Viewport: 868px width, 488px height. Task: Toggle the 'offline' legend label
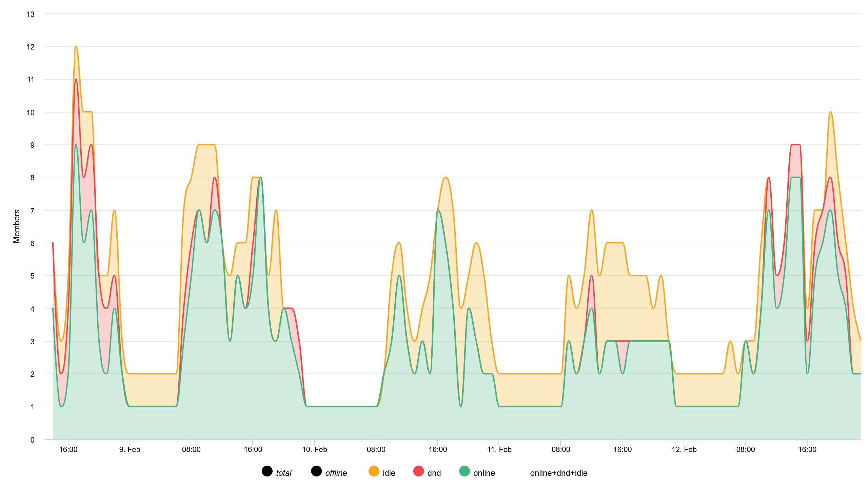336,473
